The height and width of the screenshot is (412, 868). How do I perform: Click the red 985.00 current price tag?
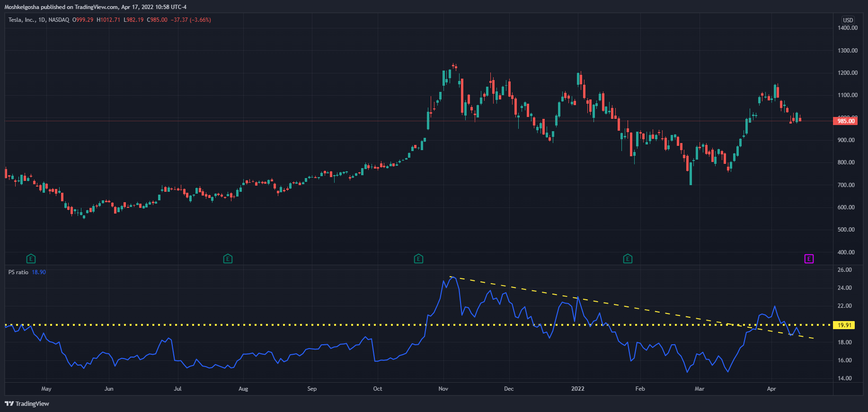tap(845, 121)
